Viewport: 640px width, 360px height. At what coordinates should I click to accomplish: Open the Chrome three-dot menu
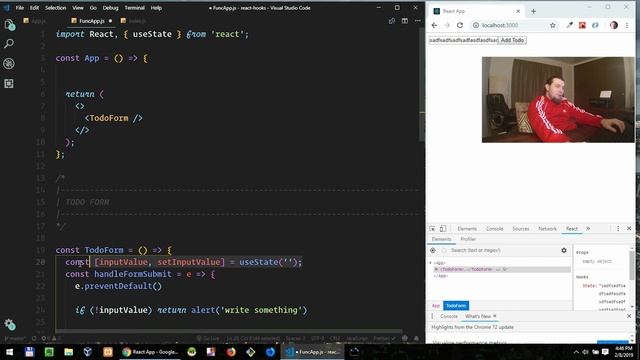[x=627, y=25]
